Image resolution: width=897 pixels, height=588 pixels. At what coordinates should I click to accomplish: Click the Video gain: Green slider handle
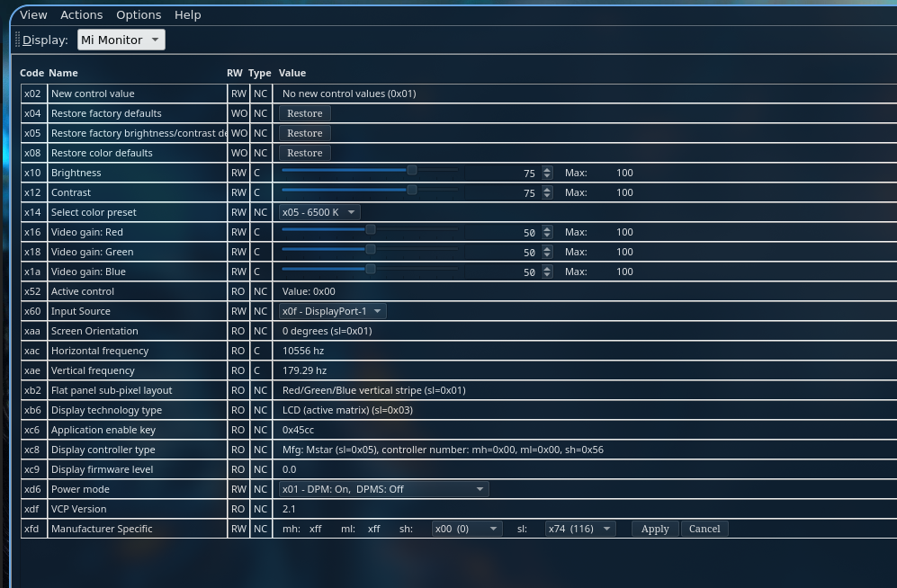pos(371,249)
